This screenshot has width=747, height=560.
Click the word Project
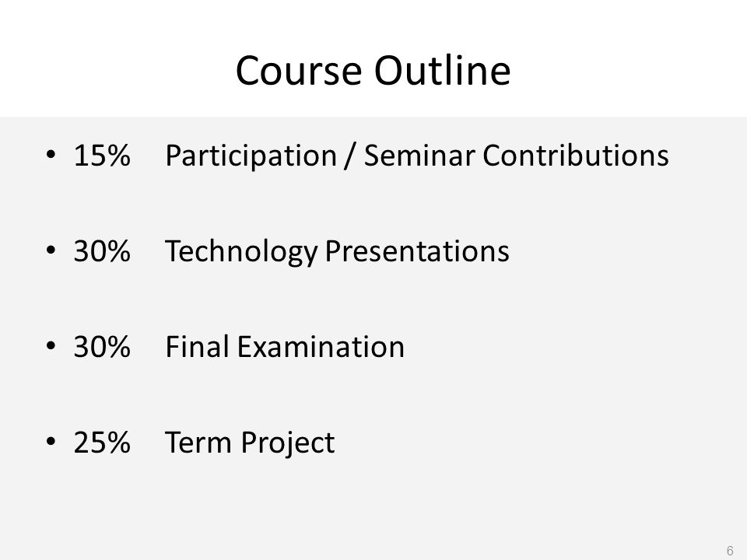pos(288,443)
